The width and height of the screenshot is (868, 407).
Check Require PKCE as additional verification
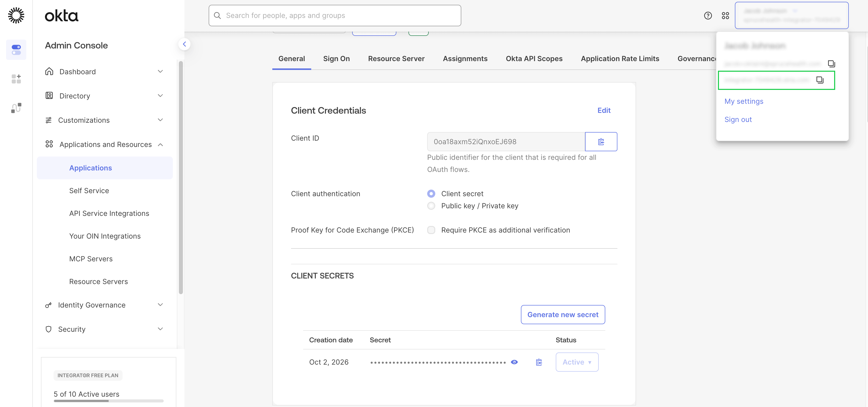431,230
